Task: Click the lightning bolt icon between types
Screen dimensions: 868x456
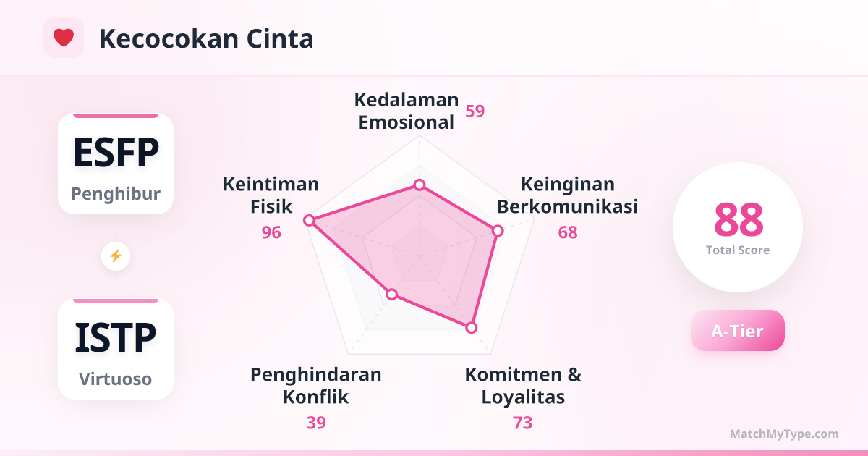Action: point(116,256)
